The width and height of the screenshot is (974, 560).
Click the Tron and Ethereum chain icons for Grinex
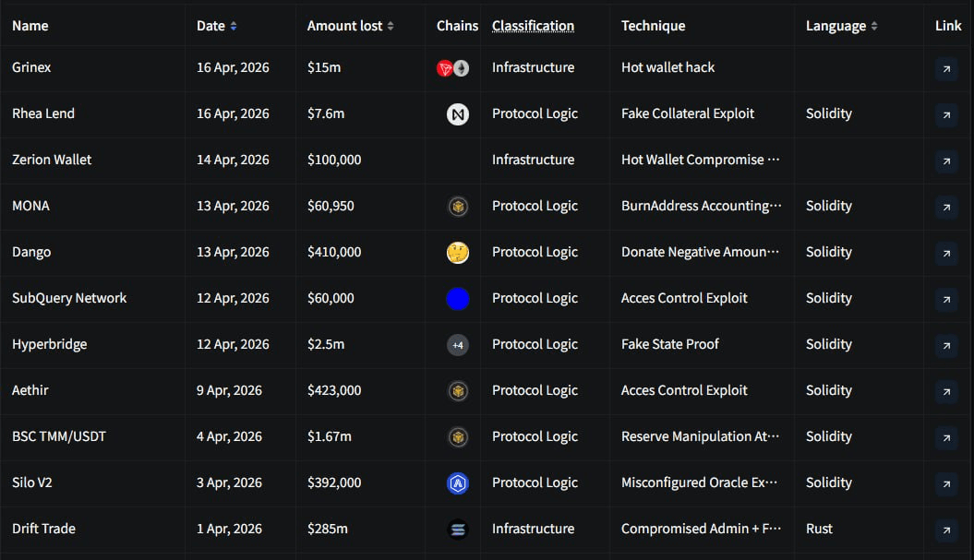pos(452,68)
